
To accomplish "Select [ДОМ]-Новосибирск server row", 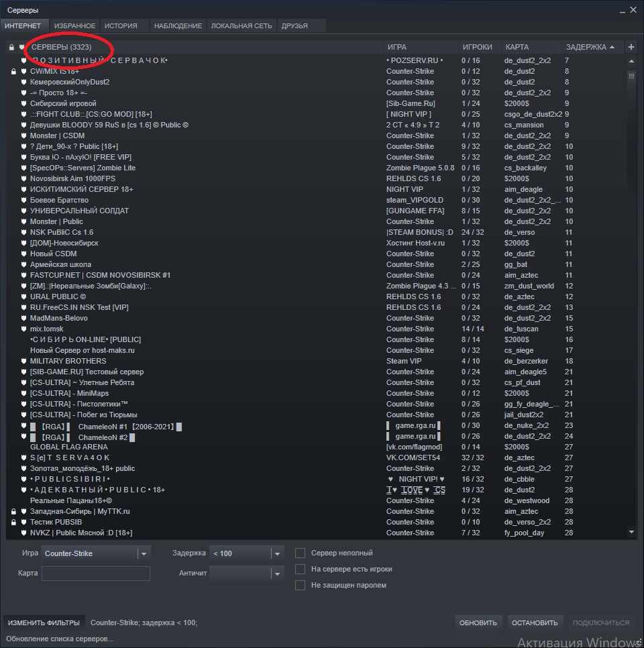I will (x=316, y=243).
